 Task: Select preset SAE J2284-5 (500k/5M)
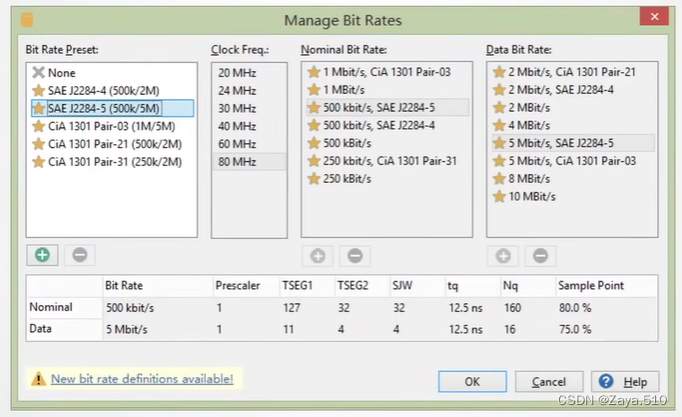(112, 108)
